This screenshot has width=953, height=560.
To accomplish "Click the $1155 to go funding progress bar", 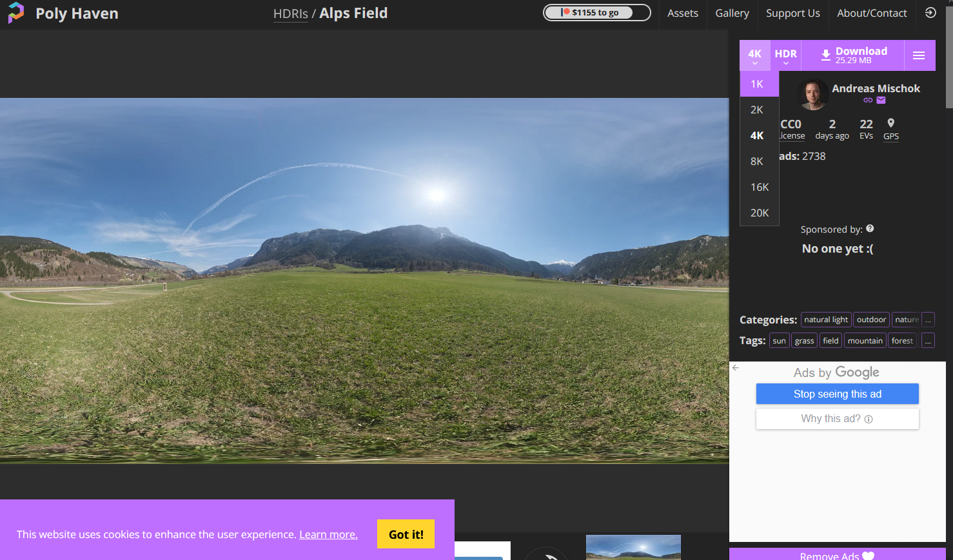I will pos(596,13).
